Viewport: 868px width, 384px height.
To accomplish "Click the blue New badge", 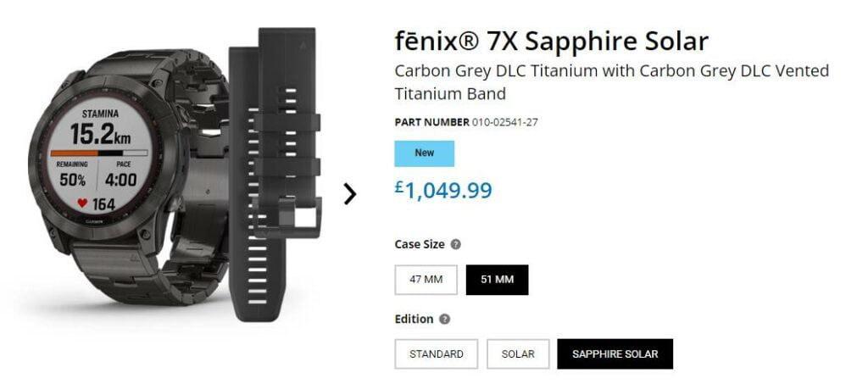I will pos(424,153).
